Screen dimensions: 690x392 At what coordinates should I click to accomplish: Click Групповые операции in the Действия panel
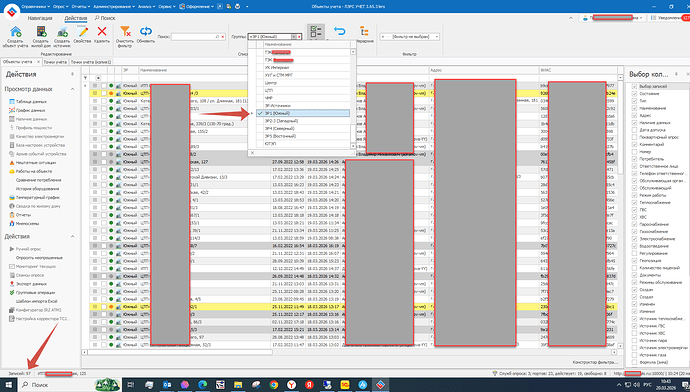click(35, 293)
